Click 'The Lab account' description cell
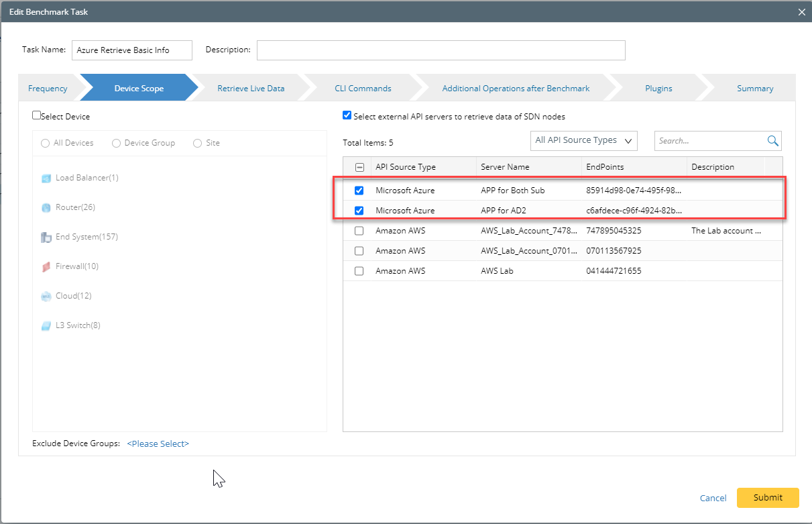The width and height of the screenshot is (812, 524). coord(726,231)
